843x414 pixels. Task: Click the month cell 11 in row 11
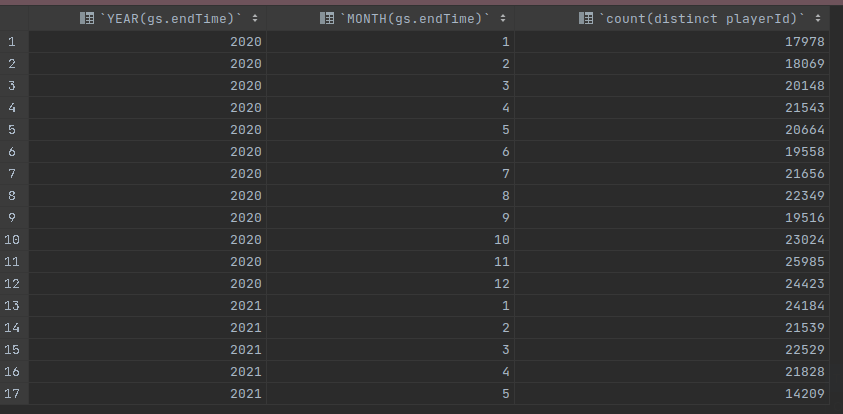tap(390, 262)
